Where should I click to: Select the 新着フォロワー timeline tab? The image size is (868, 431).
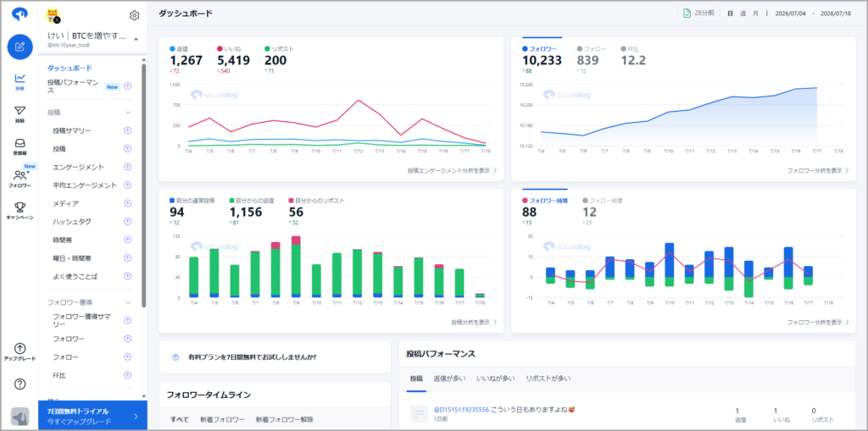(x=222, y=419)
